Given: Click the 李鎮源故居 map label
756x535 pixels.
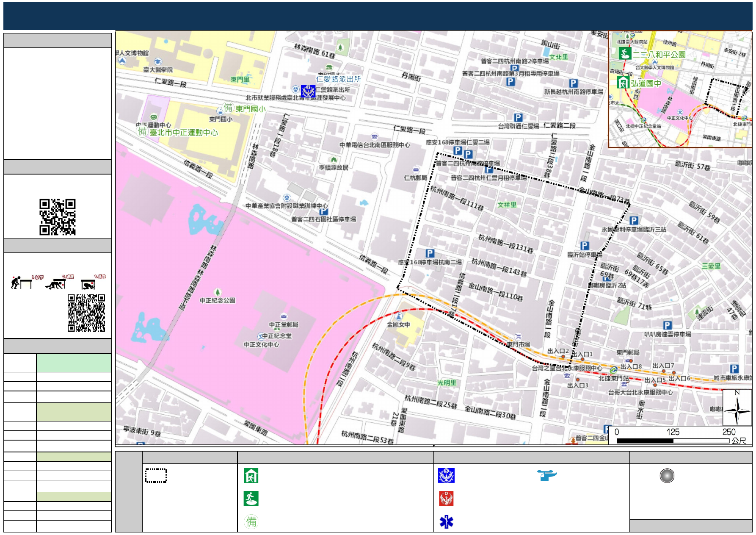Looking at the screenshot, I should tap(334, 168).
